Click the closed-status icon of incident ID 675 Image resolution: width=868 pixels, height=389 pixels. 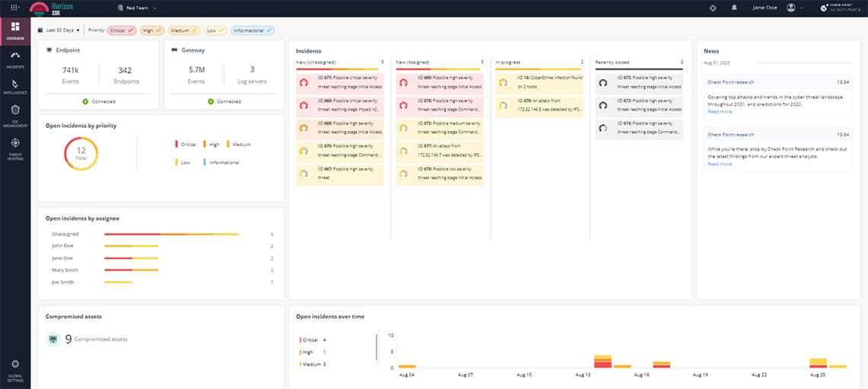(603, 82)
